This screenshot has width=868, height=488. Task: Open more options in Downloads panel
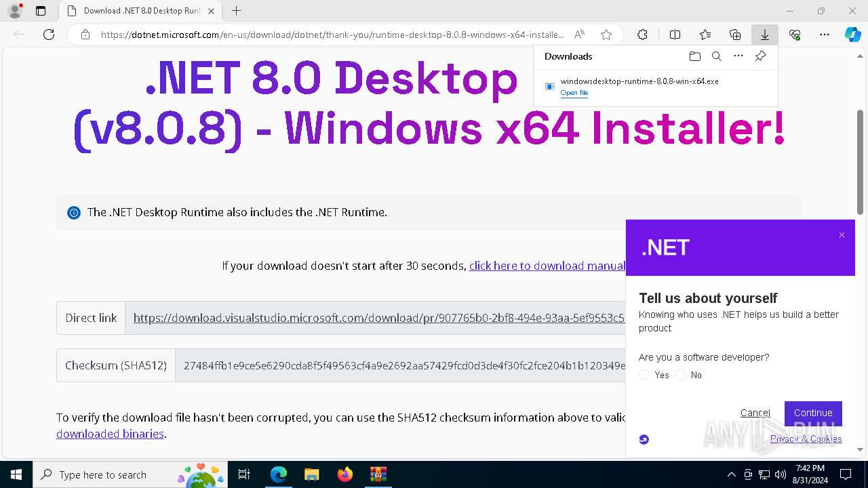pos(738,56)
